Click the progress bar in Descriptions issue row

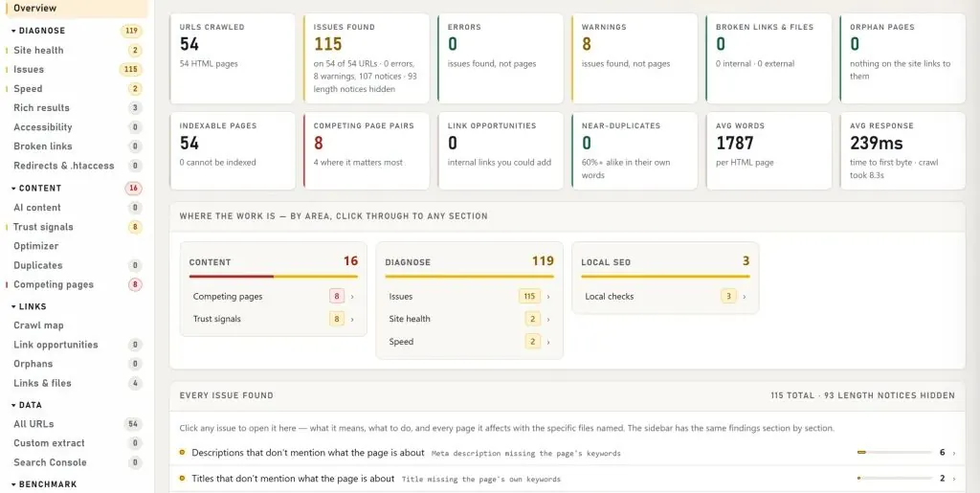pyautogui.click(x=895, y=453)
